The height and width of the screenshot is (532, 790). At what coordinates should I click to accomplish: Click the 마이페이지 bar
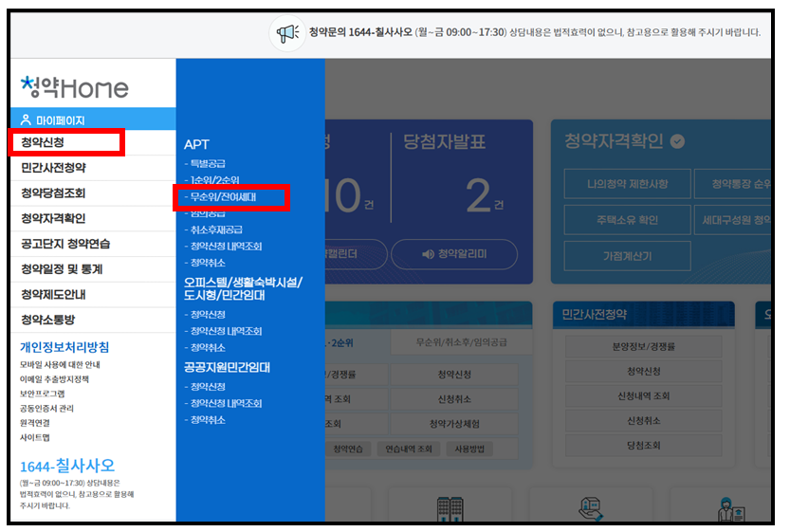(93, 119)
